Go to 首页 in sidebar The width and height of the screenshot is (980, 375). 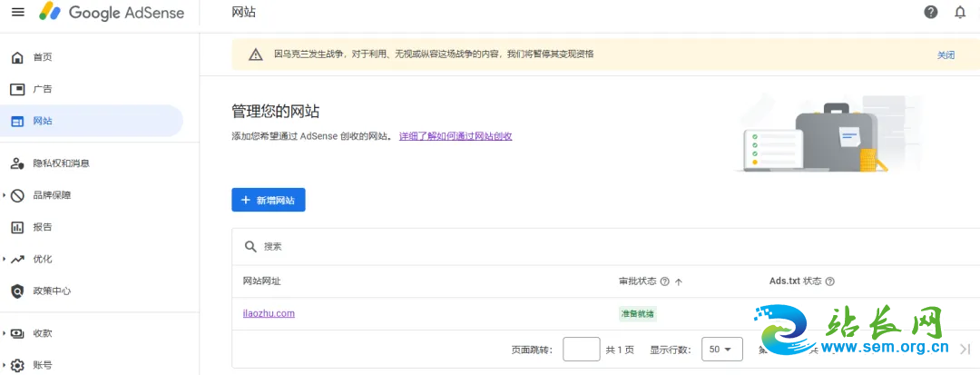[43, 57]
